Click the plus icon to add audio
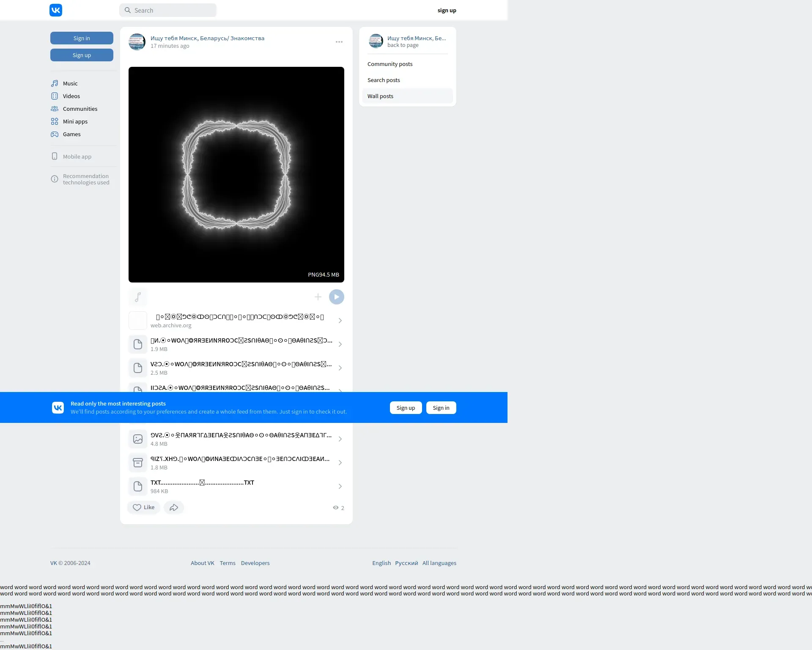The image size is (812, 650). tap(318, 297)
